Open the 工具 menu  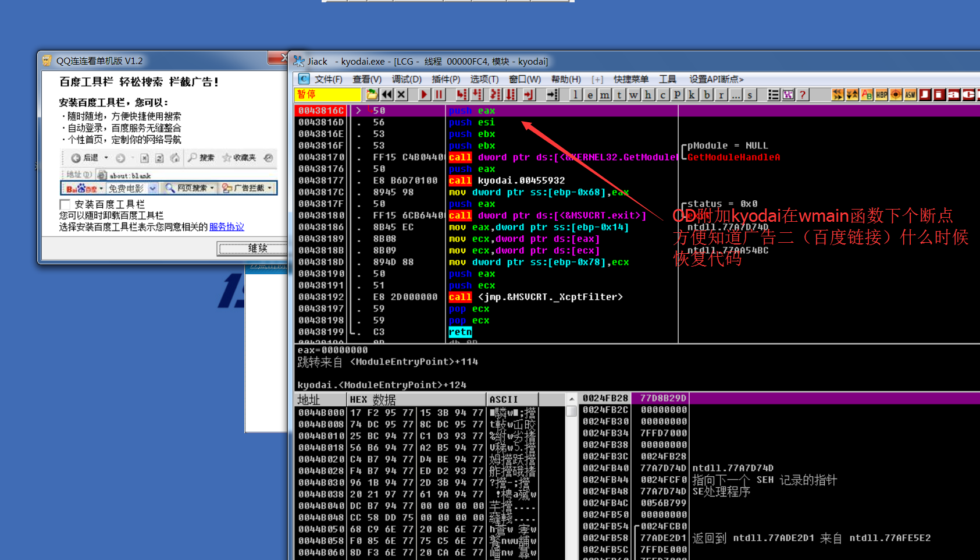click(x=668, y=79)
